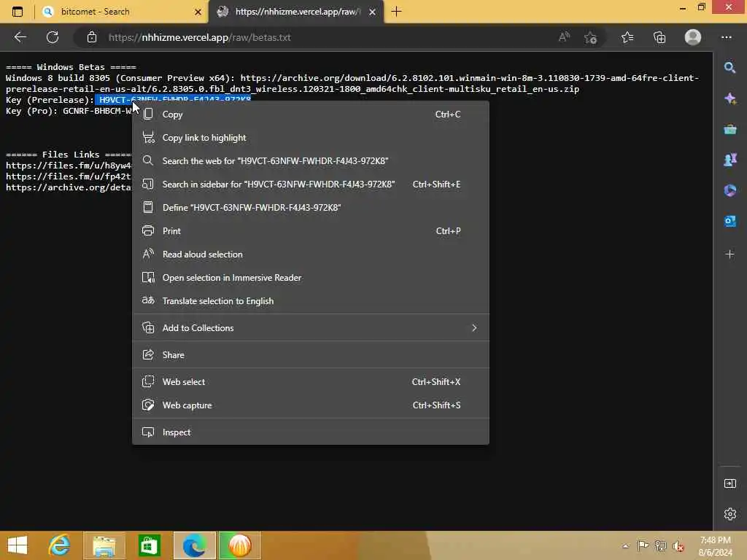The width and height of the screenshot is (747, 560).
Task: Open the Tools briefcase icon in the sidebar
Action: click(729, 129)
